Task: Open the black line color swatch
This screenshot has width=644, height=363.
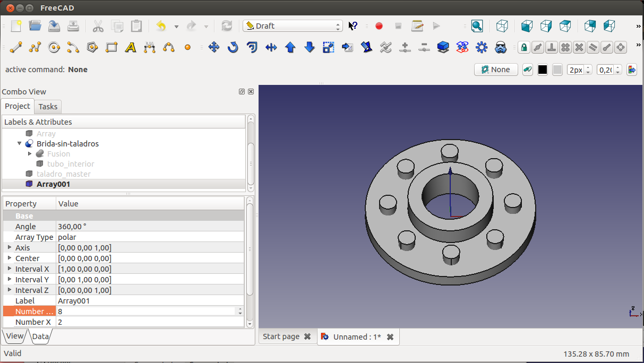Action: [542, 70]
